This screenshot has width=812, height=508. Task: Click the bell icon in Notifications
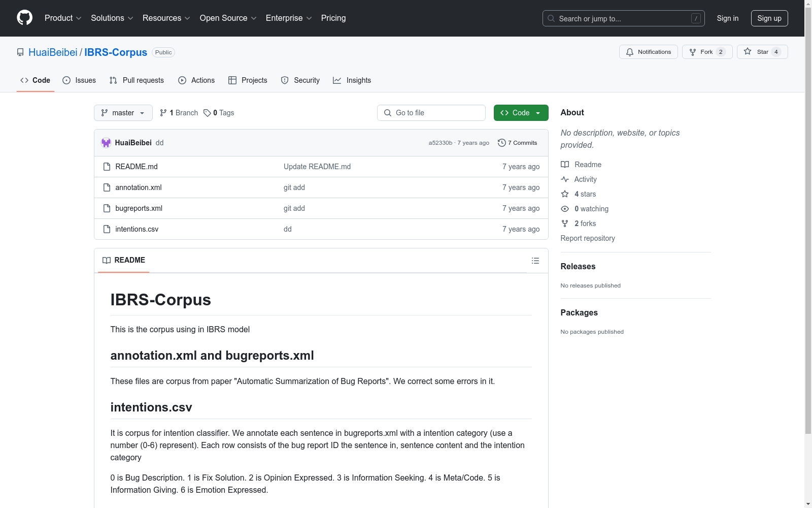630,52
